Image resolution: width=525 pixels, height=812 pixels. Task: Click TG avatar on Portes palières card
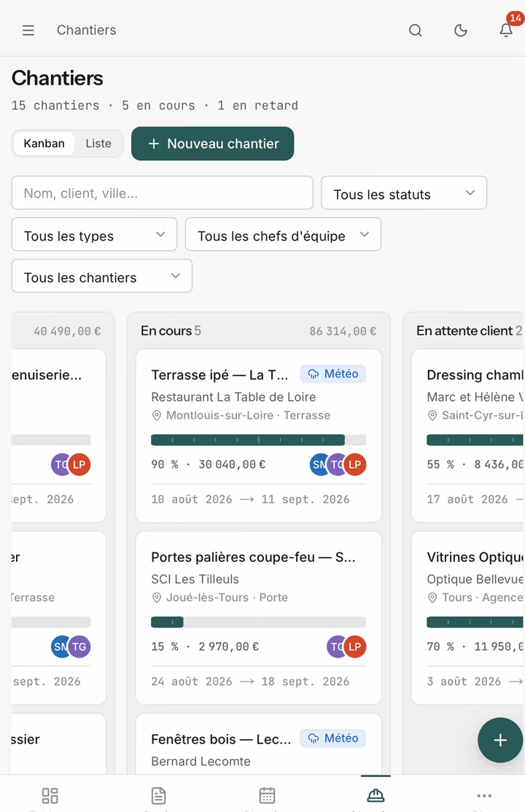tap(335, 647)
